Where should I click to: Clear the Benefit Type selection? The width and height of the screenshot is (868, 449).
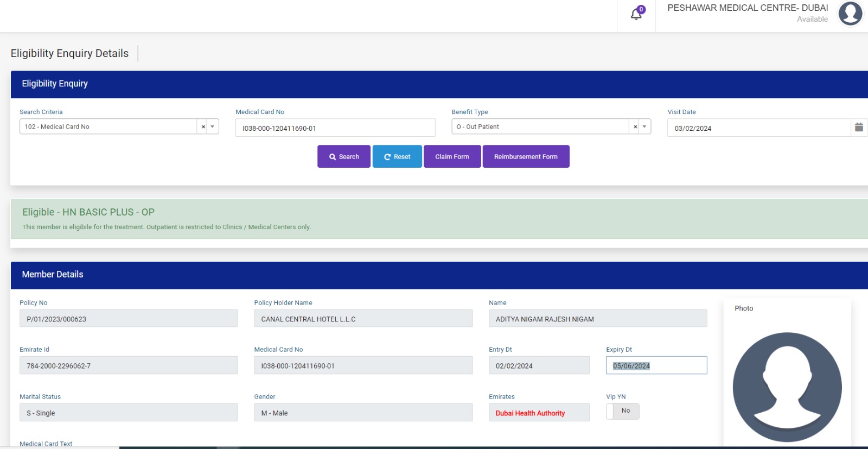coord(635,127)
